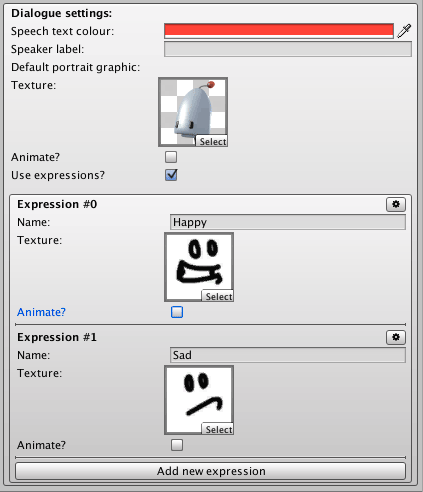Click Select on default portrait texture
423x492 pixels.
[212, 141]
